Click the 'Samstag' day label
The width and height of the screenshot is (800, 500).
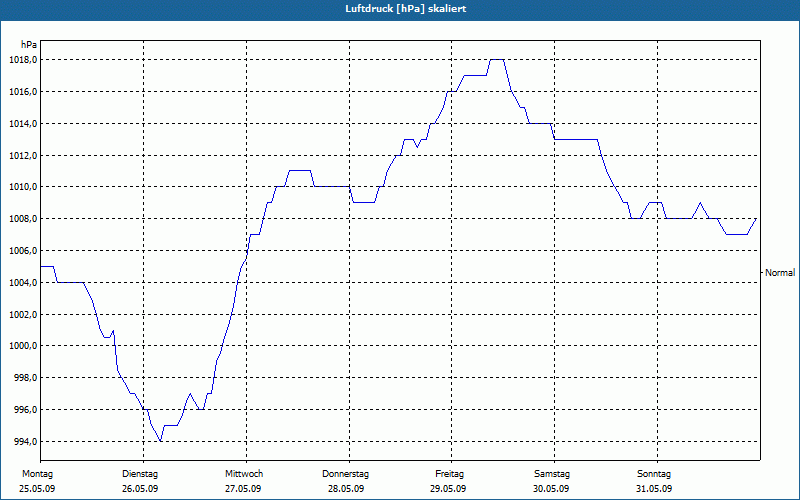coord(552,474)
